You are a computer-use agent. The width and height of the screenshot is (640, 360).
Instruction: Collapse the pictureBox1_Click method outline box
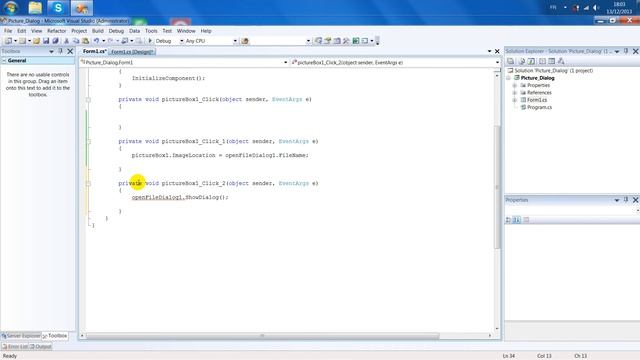pyautogui.click(x=88, y=100)
